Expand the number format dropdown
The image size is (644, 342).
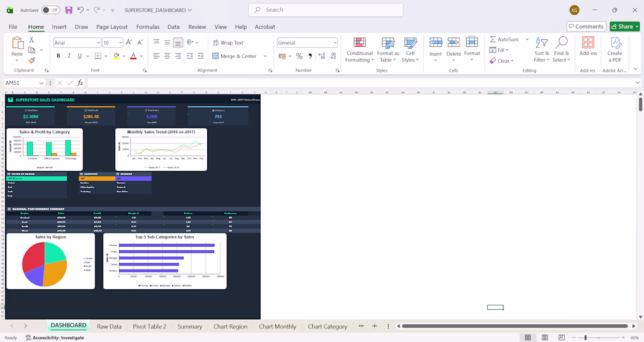tap(335, 43)
